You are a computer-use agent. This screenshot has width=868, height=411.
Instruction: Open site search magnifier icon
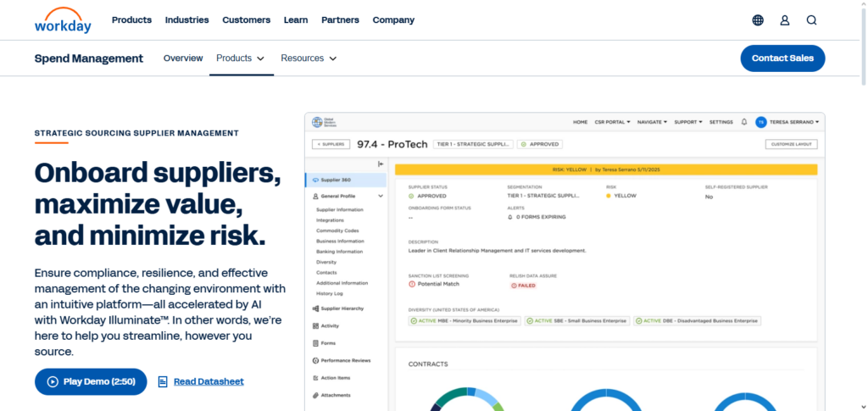[x=811, y=20]
